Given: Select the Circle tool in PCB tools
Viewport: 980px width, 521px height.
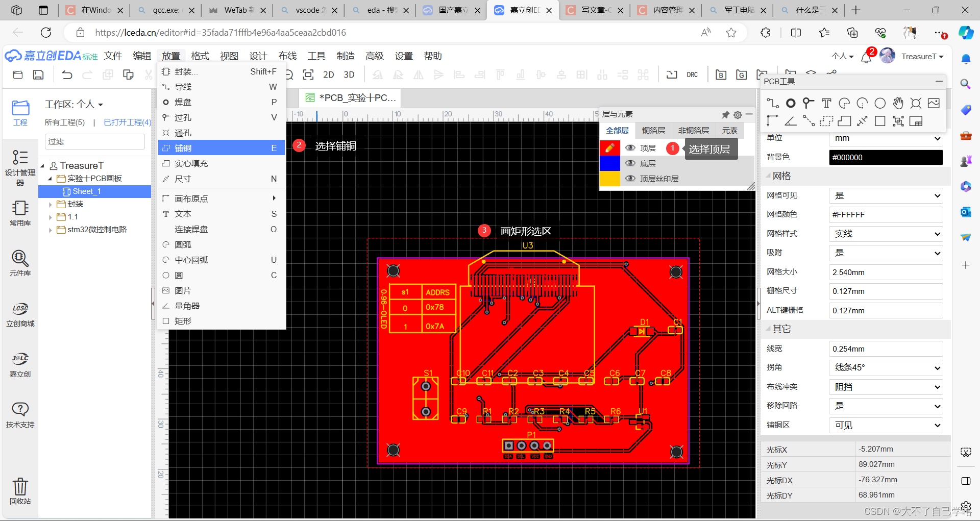Looking at the screenshot, I should click(879, 103).
